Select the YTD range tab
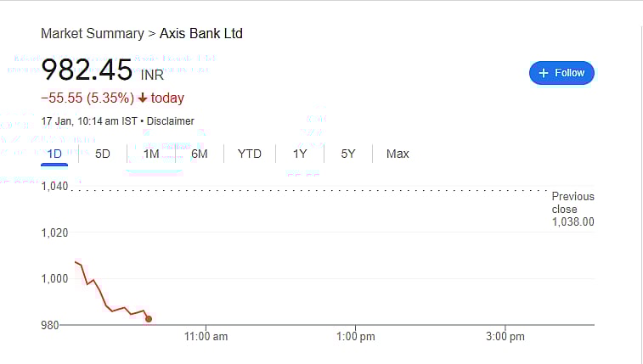The height and width of the screenshot is (364, 643). tap(250, 154)
